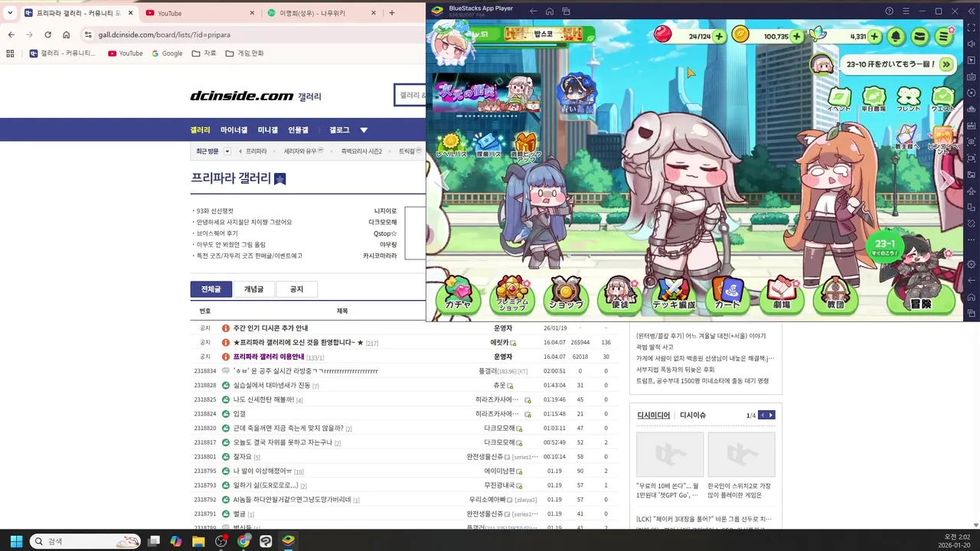Viewport: 980px width, 551px height.
Task: Switch to the 디시이슈 tab
Action: tap(693, 416)
